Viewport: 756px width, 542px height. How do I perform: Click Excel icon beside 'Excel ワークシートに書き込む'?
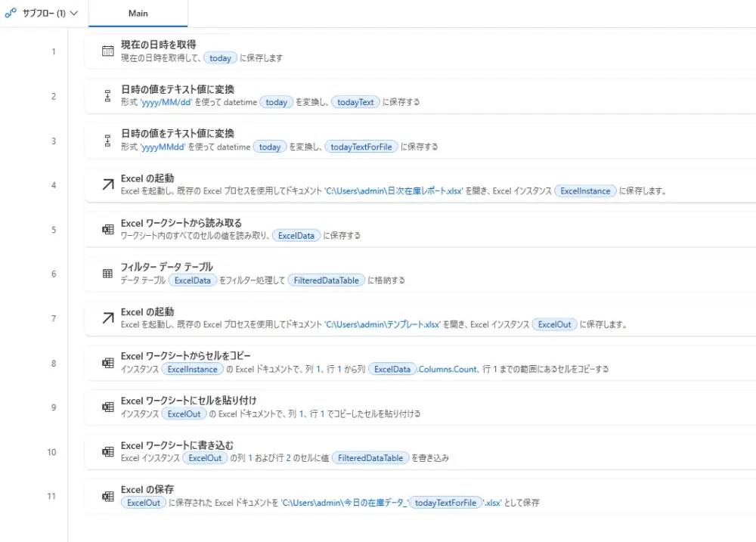(107, 452)
